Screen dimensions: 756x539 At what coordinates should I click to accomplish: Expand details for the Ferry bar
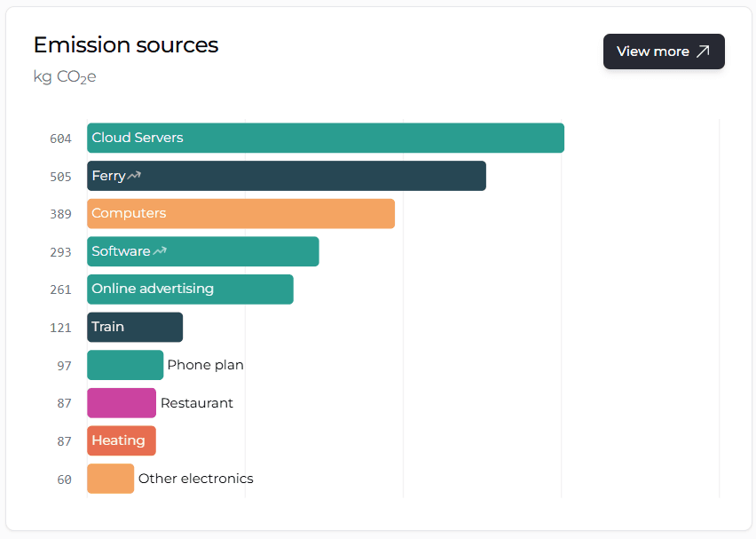point(284,176)
